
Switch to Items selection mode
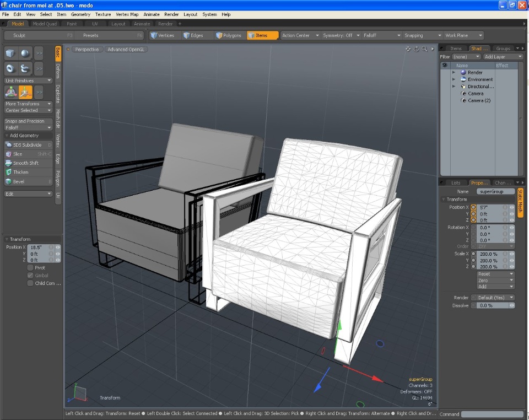[262, 35]
